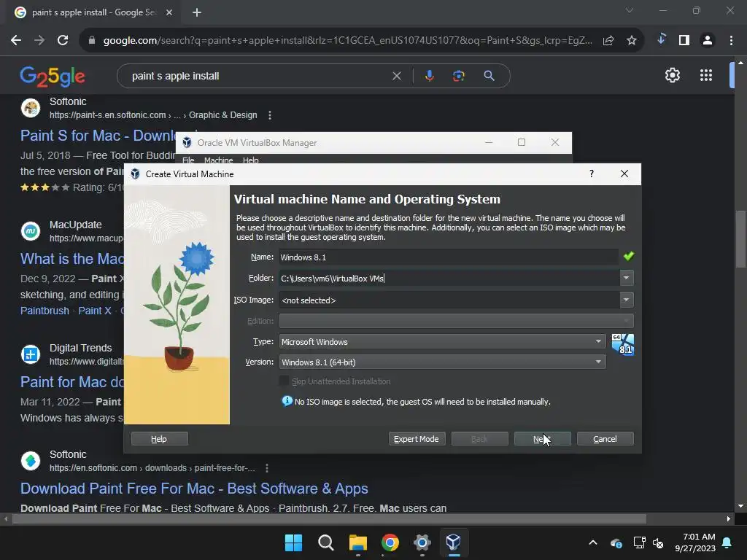Reload the Chrome page
Screen dimensions: 747x560
(63, 41)
